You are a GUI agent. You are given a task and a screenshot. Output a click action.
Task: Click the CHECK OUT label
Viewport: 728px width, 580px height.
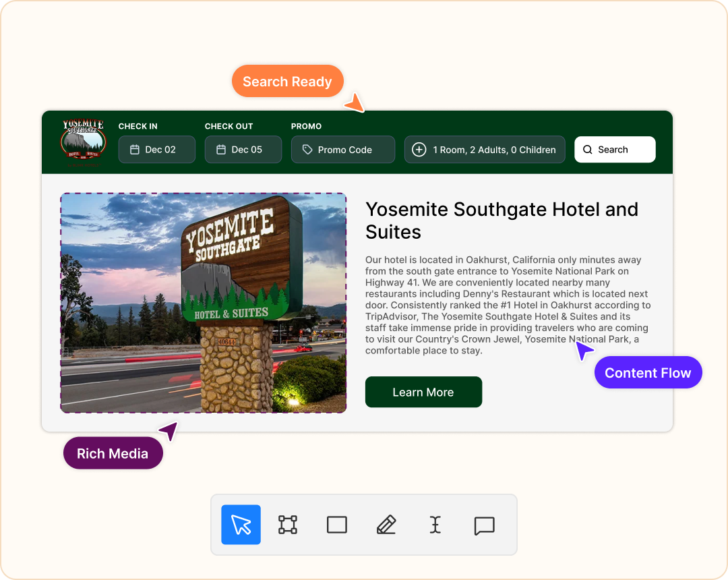point(229,126)
